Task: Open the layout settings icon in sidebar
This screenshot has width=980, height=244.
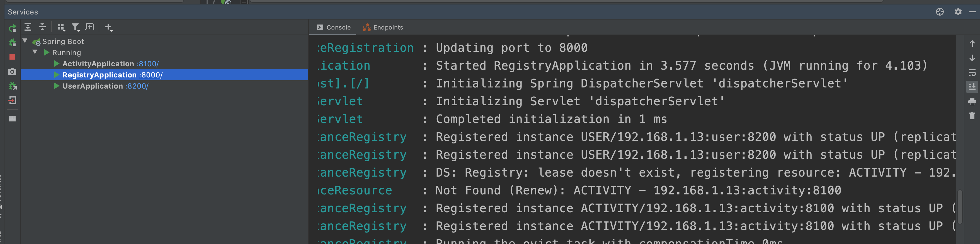Action: pos(12,119)
